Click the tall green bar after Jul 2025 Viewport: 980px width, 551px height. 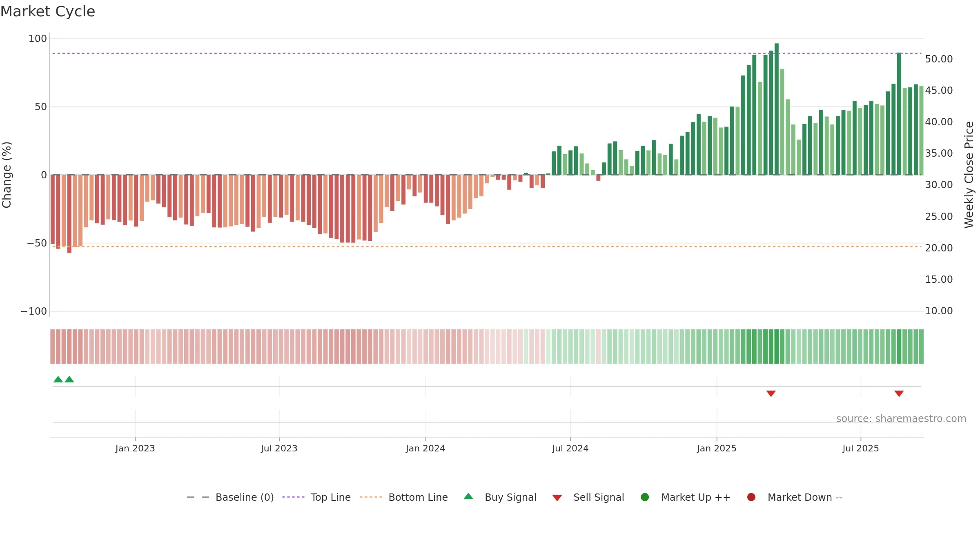pyautogui.click(x=899, y=114)
